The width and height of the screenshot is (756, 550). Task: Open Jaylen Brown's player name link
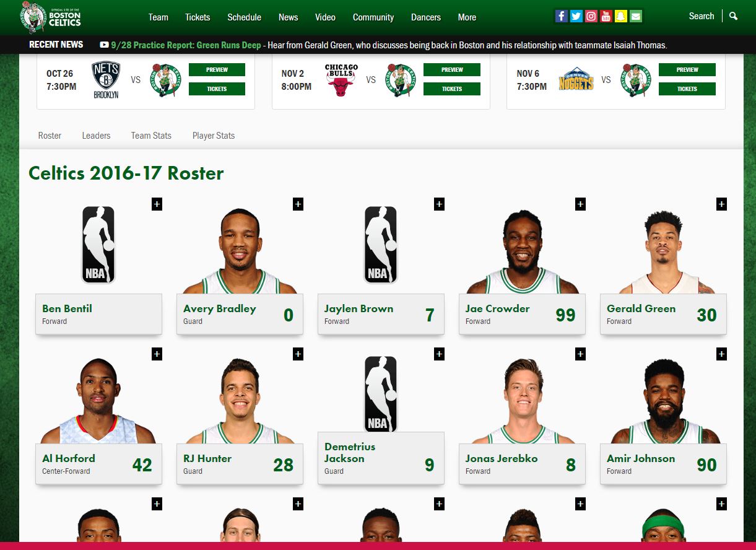coord(359,308)
